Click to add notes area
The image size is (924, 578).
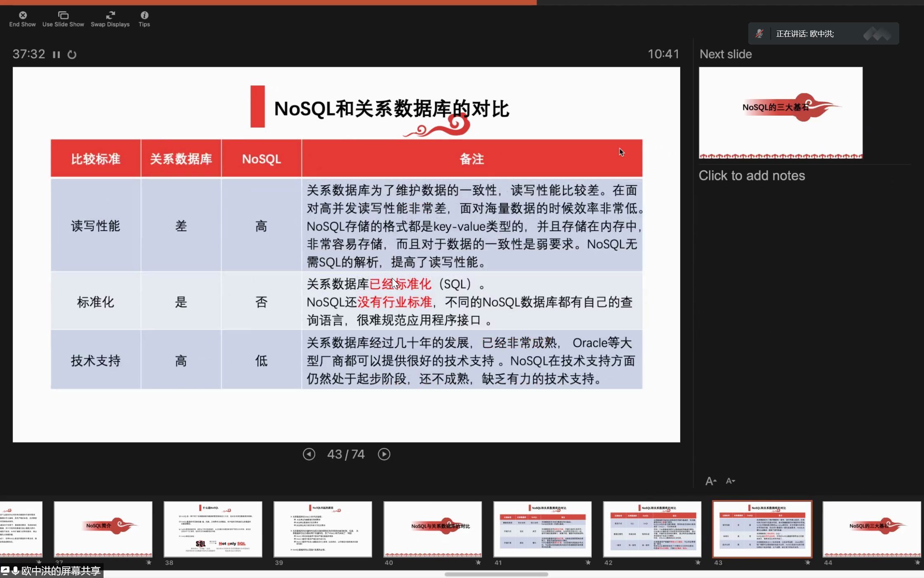coord(752,176)
